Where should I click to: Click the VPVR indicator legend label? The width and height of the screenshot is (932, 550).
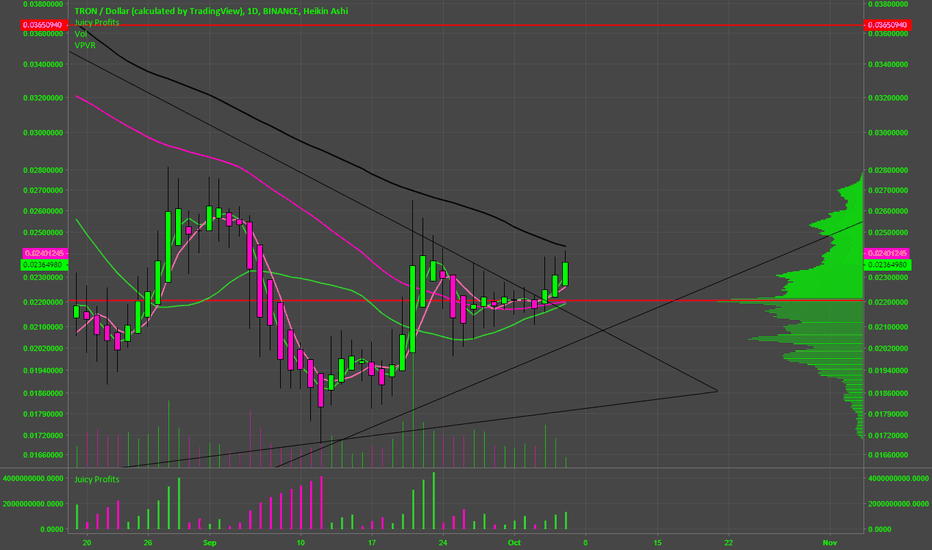coord(85,45)
